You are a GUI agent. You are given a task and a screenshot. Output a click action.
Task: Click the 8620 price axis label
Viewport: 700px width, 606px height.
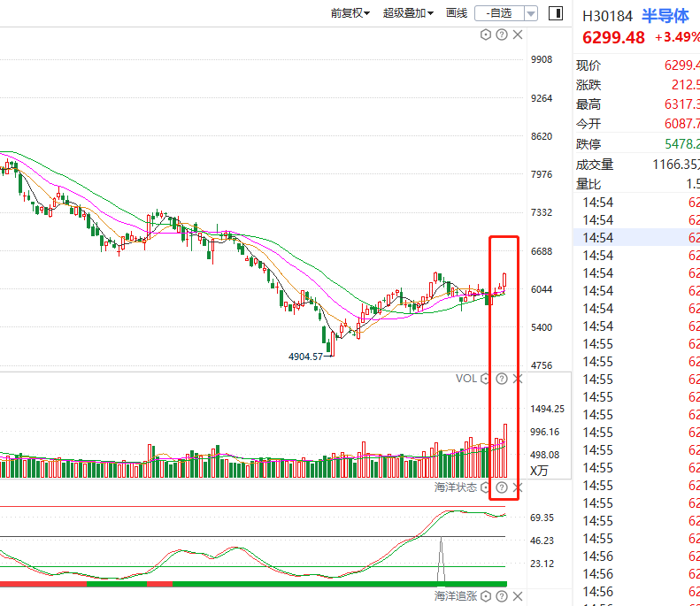tap(542, 136)
